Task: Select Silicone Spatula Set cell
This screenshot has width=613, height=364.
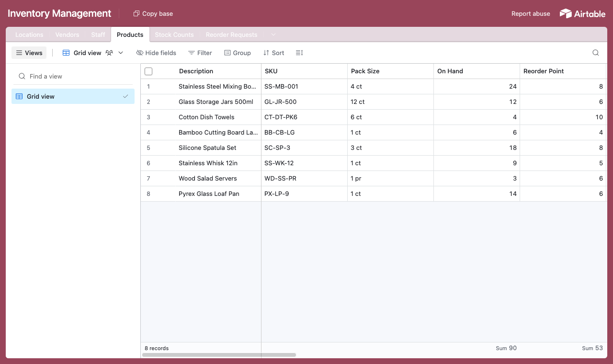Action: [218, 148]
